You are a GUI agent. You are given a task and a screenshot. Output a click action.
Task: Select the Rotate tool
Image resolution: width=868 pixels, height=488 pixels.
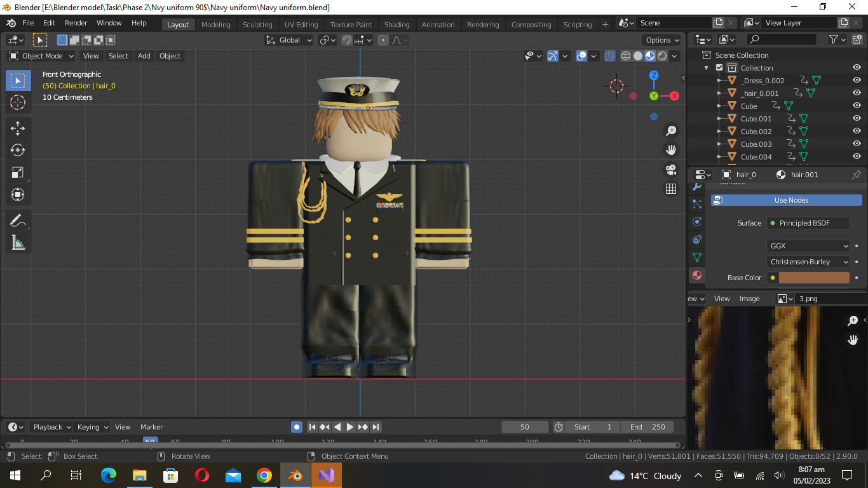click(x=18, y=150)
